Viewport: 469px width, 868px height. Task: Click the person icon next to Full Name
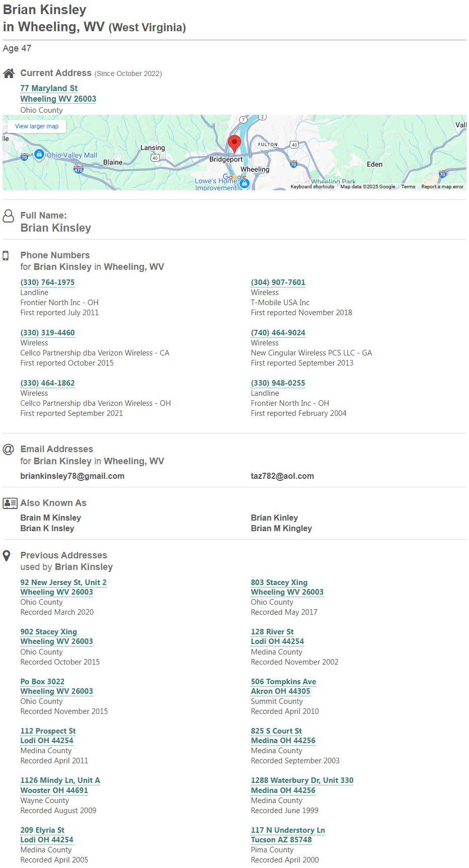pyautogui.click(x=9, y=216)
